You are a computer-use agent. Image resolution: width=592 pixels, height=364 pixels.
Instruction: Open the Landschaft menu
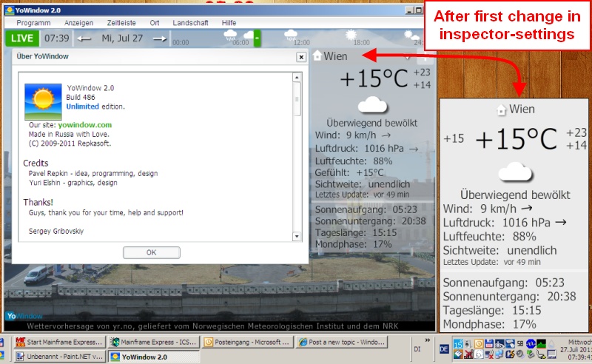[x=190, y=23]
